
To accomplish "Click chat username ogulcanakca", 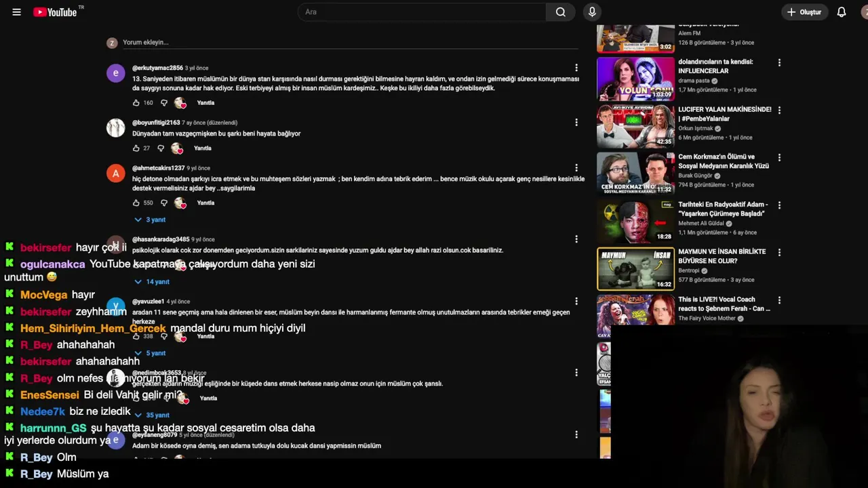I will click(x=53, y=264).
